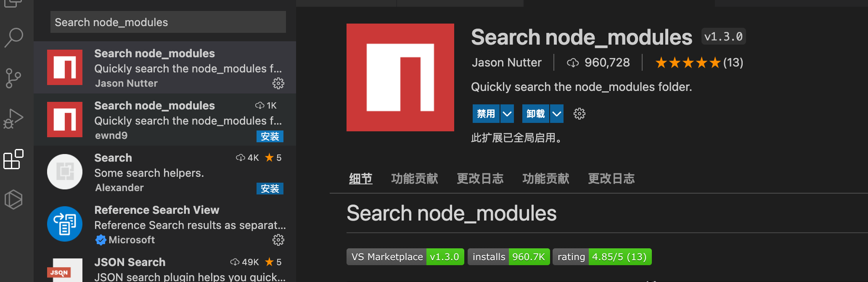This screenshot has height=282, width=868.
Task: Click the 禁用 disable button
Action: (486, 114)
